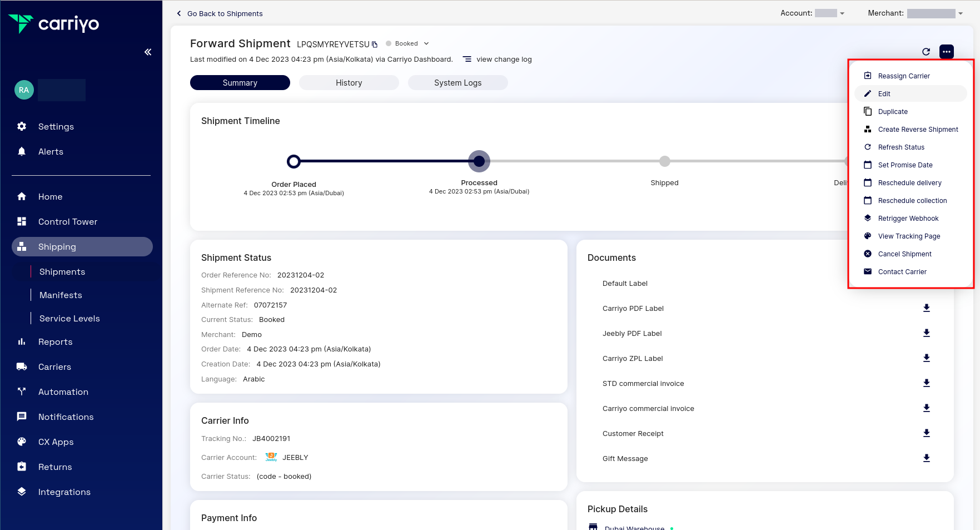980x530 pixels.
Task: Choose Reschedule delivery
Action: coord(911,182)
